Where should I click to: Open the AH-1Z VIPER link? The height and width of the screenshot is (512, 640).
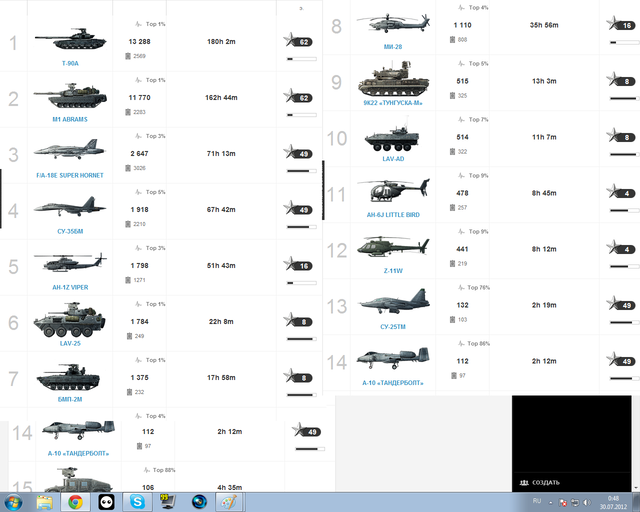tap(70, 287)
